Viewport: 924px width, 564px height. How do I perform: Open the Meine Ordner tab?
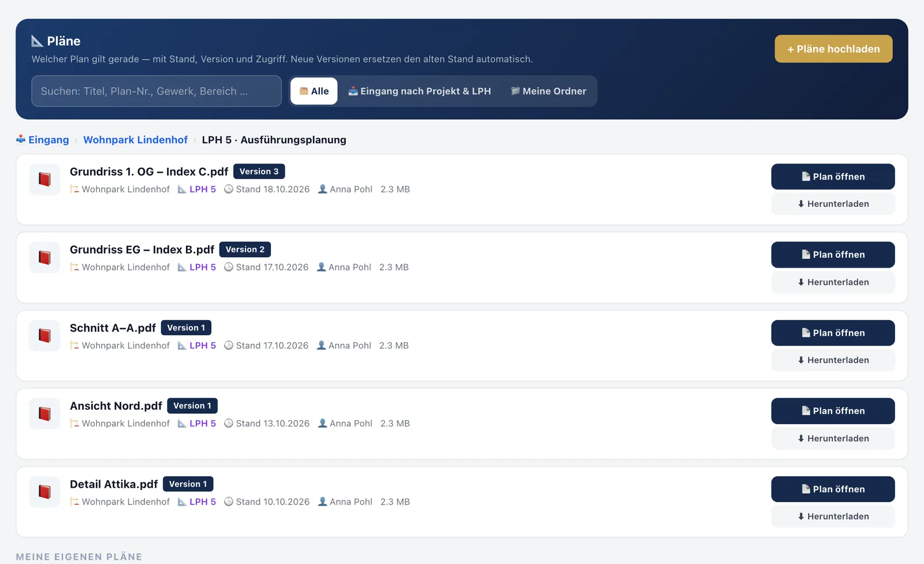click(x=549, y=91)
